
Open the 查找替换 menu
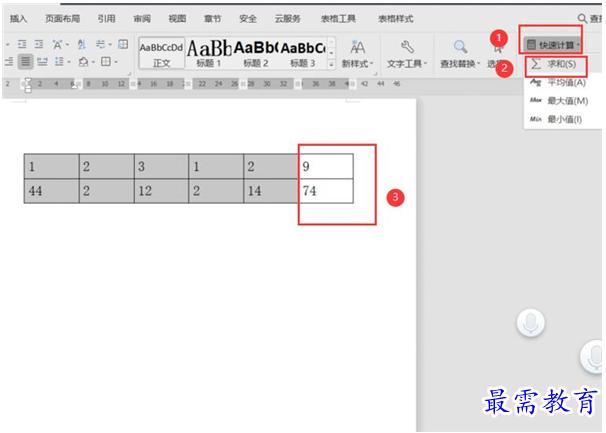(x=460, y=55)
